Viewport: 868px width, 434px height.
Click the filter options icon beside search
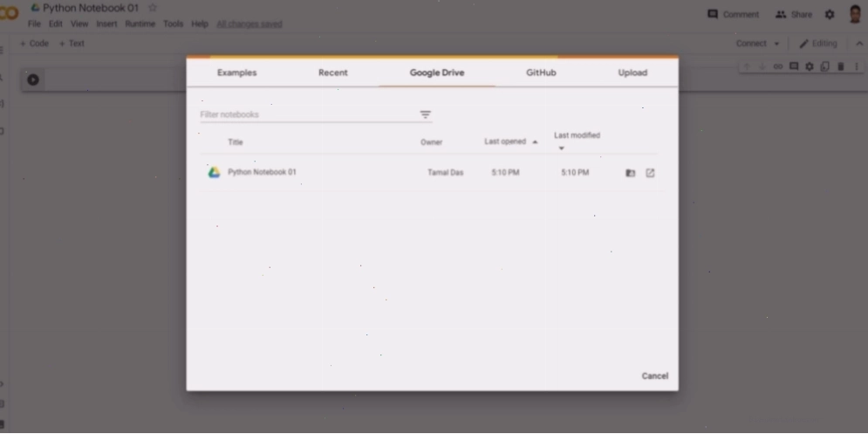tap(425, 114)
